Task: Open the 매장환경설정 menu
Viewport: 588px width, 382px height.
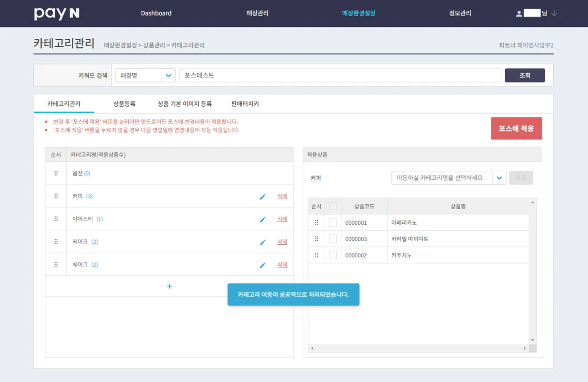Action: tap(359, 13)
